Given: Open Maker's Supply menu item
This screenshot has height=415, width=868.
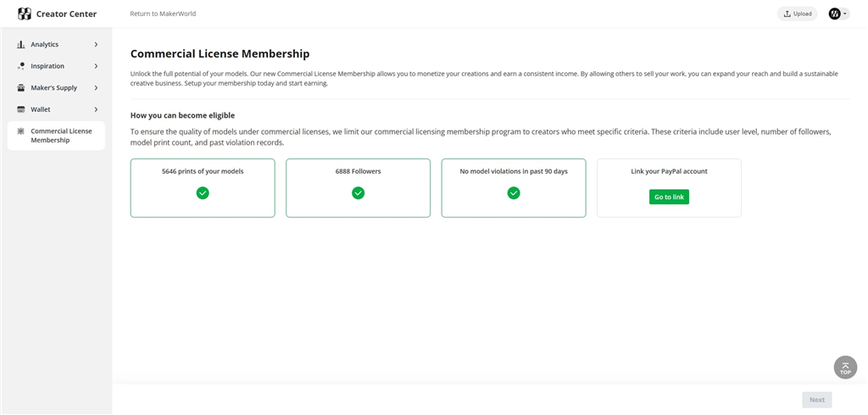Looking at the screenshot, I should 54,88.
